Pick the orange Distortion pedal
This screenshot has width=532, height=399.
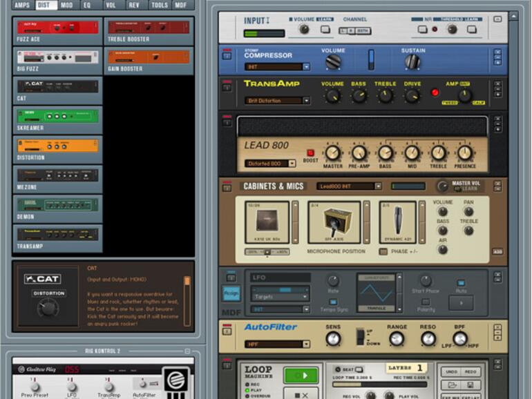pyautogui.click(x=57, y=149)
